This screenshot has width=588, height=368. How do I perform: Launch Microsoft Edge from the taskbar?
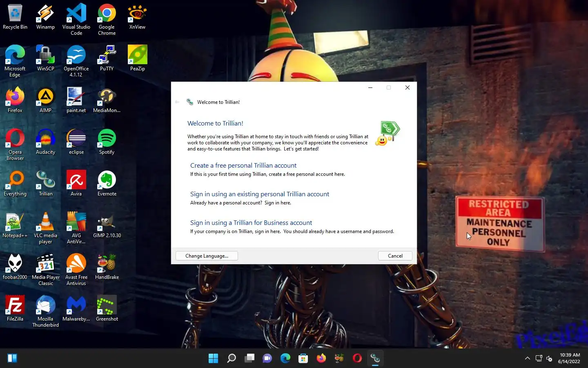[x=285, y=358]
